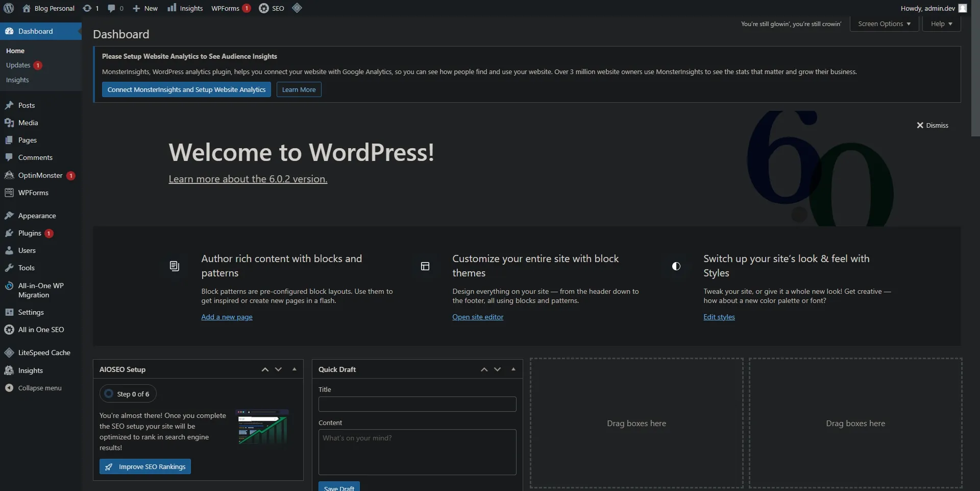This screenshot has width=980, height=491.
Task: Dismiss the Welcome panel
Action: [x=933, y=125]
